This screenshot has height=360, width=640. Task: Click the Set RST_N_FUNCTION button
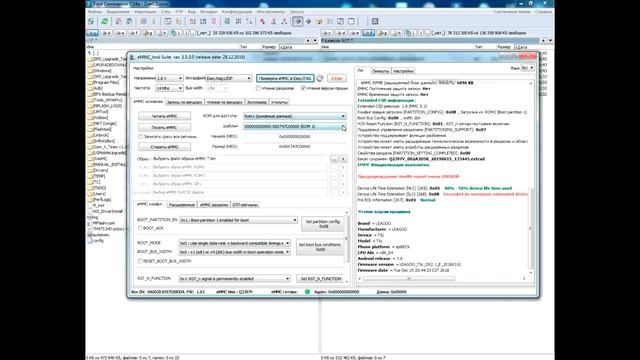coord(320,279)
